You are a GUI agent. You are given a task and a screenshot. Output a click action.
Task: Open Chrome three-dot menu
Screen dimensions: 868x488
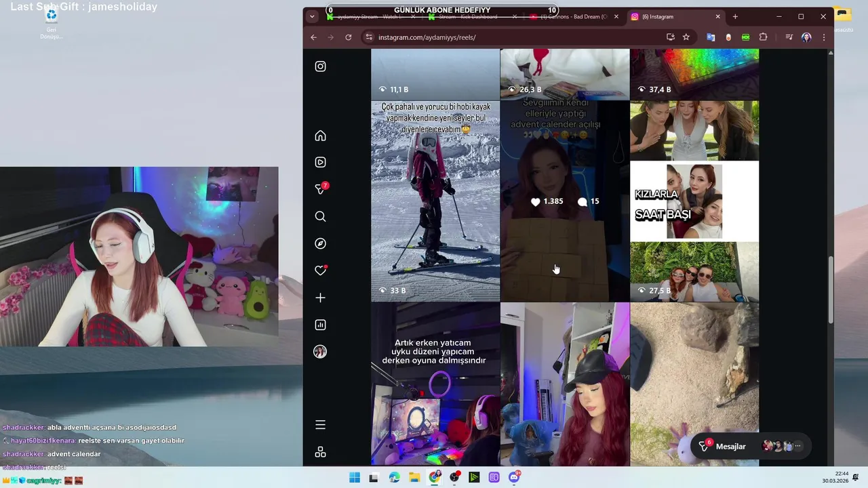(823, 37)
